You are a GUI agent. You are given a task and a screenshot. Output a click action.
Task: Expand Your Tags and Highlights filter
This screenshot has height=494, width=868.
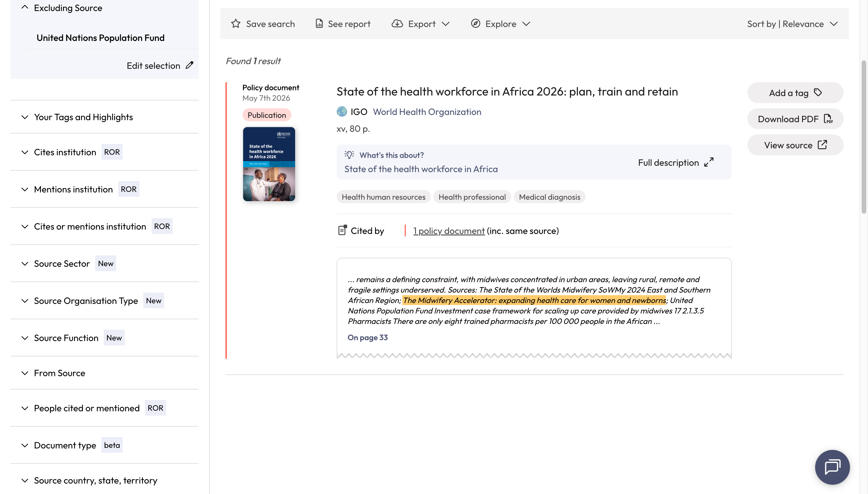(x=25, y=117)
